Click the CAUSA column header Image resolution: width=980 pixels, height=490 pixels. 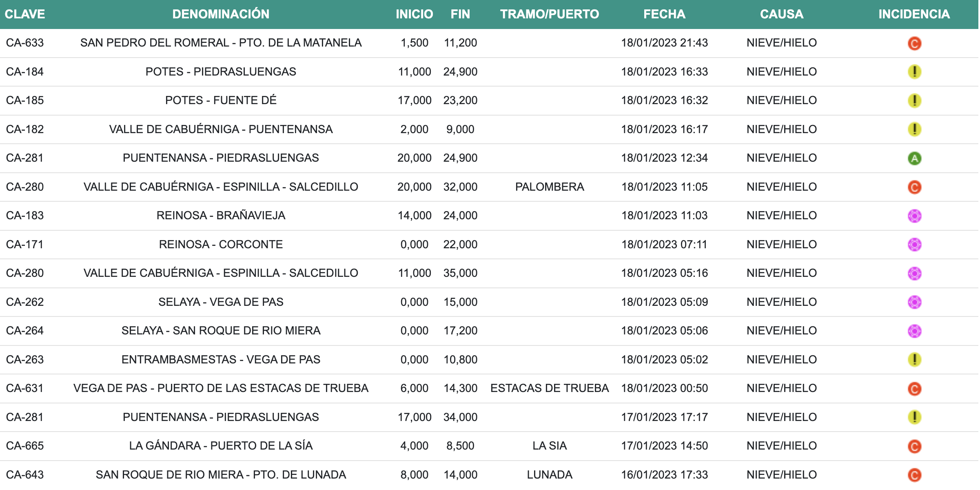pos(781,14)
